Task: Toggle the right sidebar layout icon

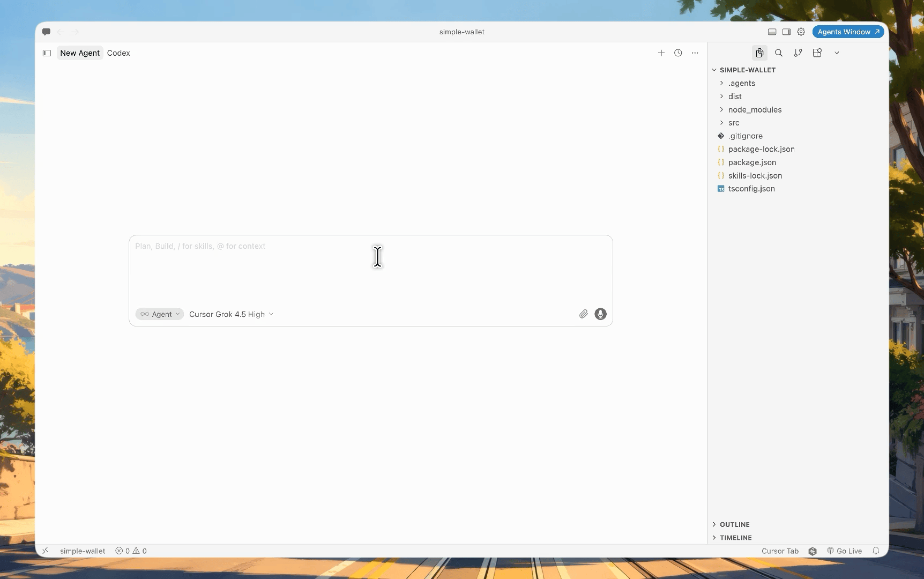Action: tap(786, 32)
